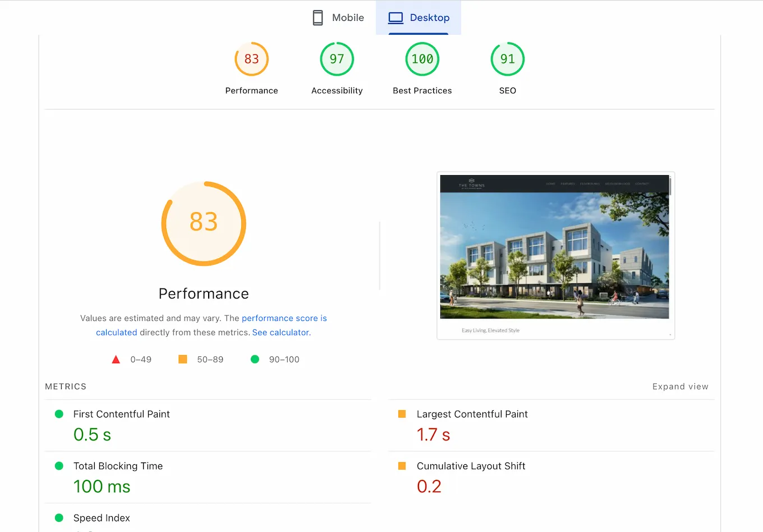Click the orange square beside Cumulative Layout Shift
This screenshot has width=763, height=532.
click(x=402, y=466)
